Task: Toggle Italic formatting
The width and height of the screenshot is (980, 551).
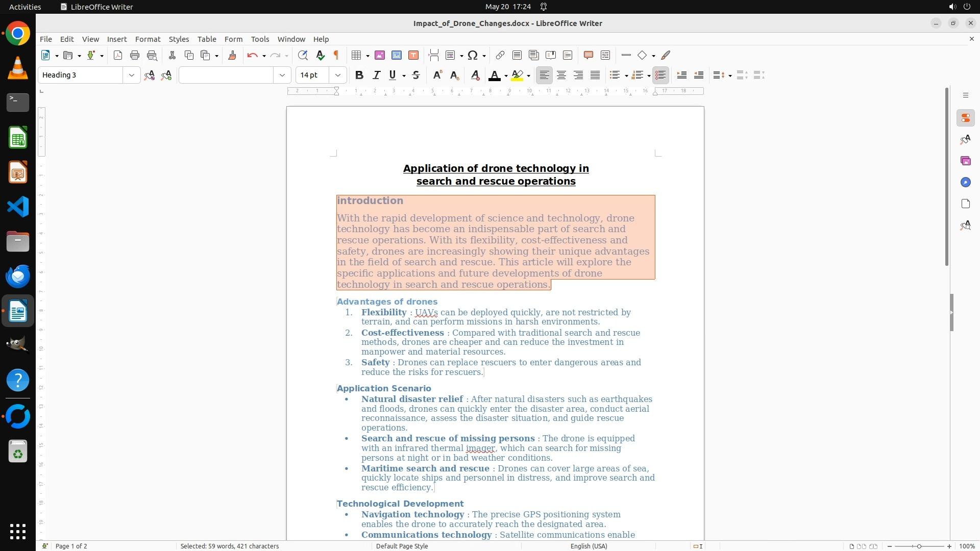Action: [376, 75]
